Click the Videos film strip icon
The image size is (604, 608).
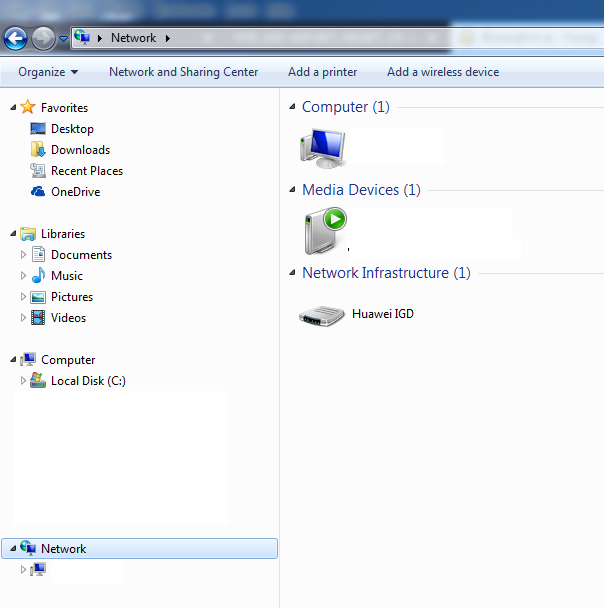38,318
